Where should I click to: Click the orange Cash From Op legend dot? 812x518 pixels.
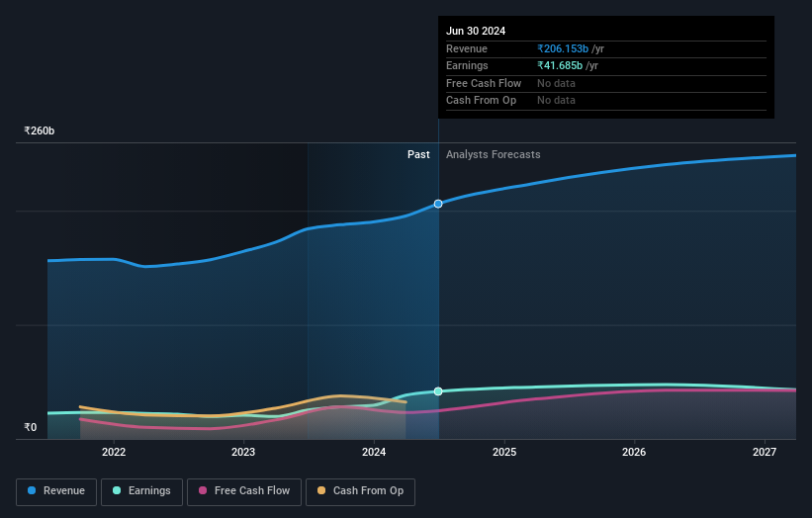pyautogui.click(x=321, y=490)
